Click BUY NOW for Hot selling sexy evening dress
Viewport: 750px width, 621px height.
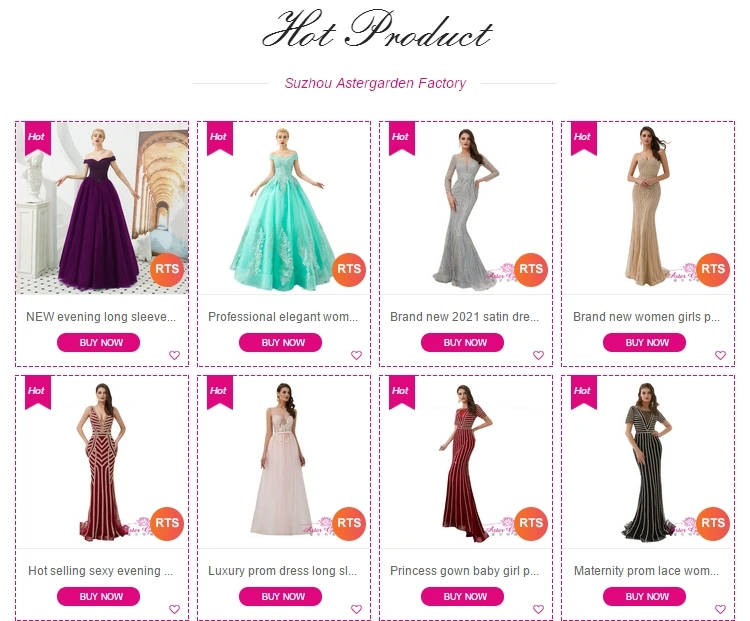point(99,597)
